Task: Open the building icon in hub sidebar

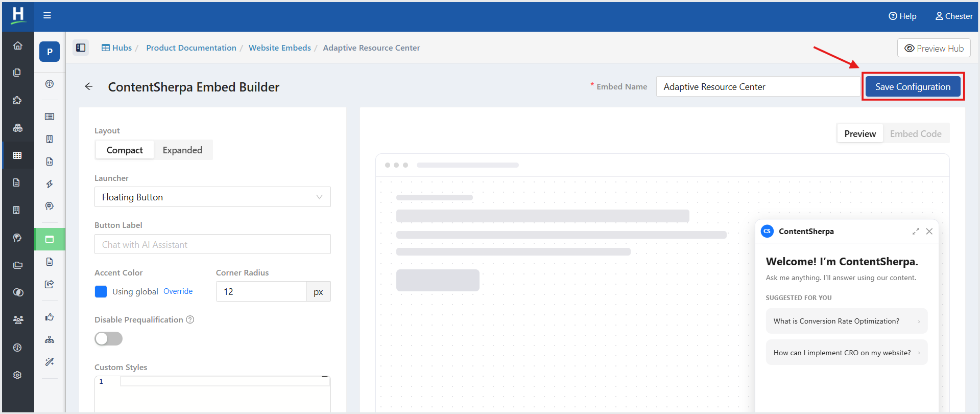Action: click(x=50, y=139)
